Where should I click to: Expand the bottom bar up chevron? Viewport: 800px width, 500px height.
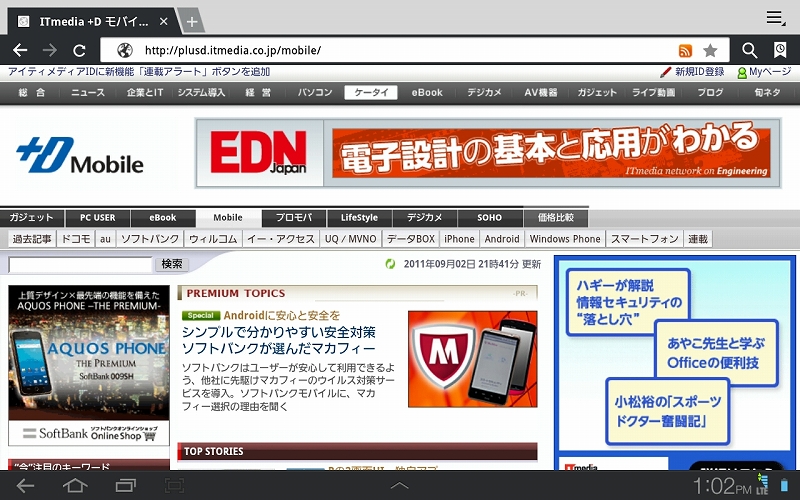click(x=399, y=486)
